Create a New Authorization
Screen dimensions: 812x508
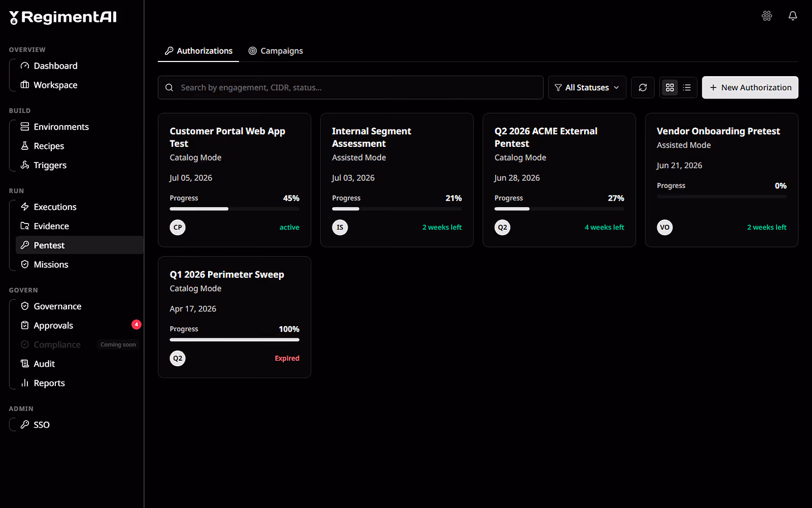[x=750, y=87]
